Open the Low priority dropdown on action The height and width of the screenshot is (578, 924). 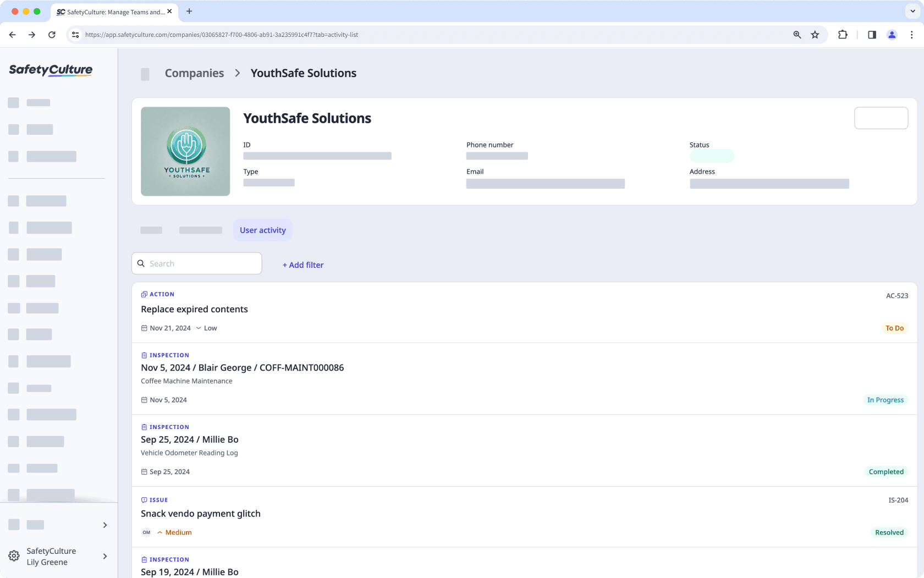pos(207,328)
